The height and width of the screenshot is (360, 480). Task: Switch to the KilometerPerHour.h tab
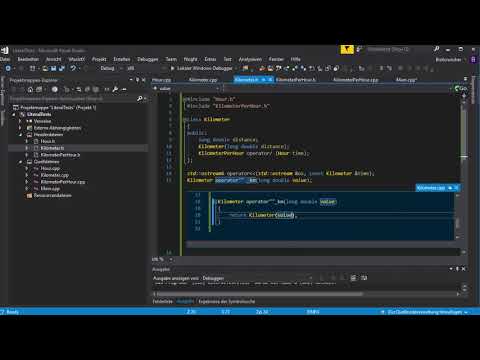coord(296,80)
